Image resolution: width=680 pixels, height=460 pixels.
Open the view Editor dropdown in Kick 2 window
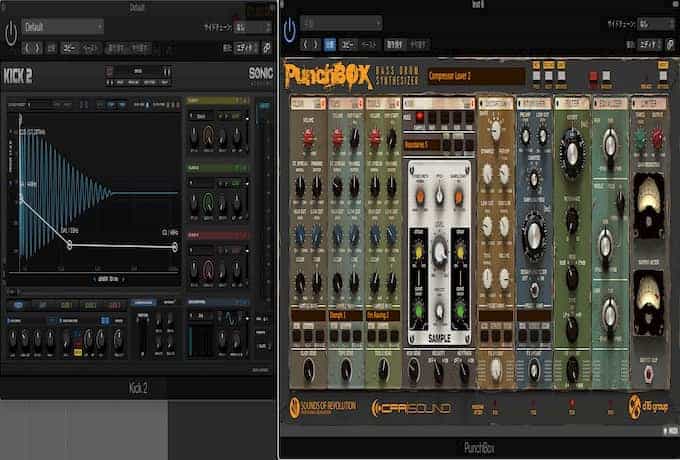246,48
